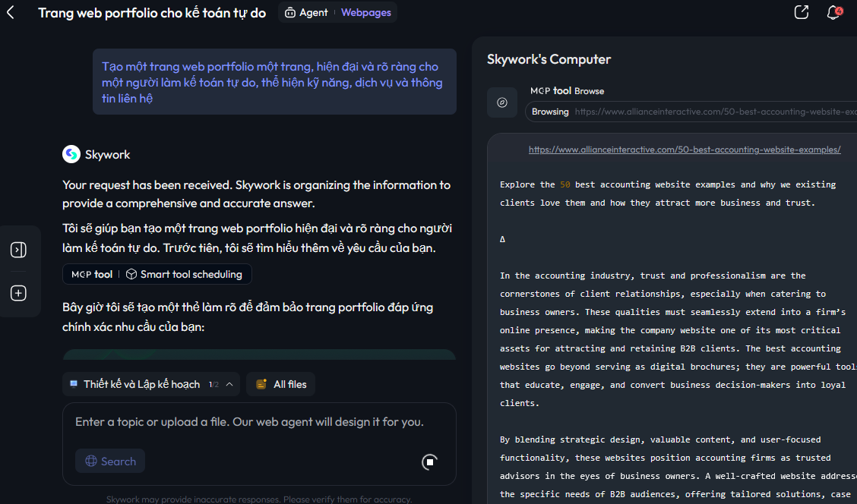Image resolution: width=857 pixels, height=504 pixels.
Task: Click the Thiết kế và Lập kế hoạch label
Action: [141, 384]
